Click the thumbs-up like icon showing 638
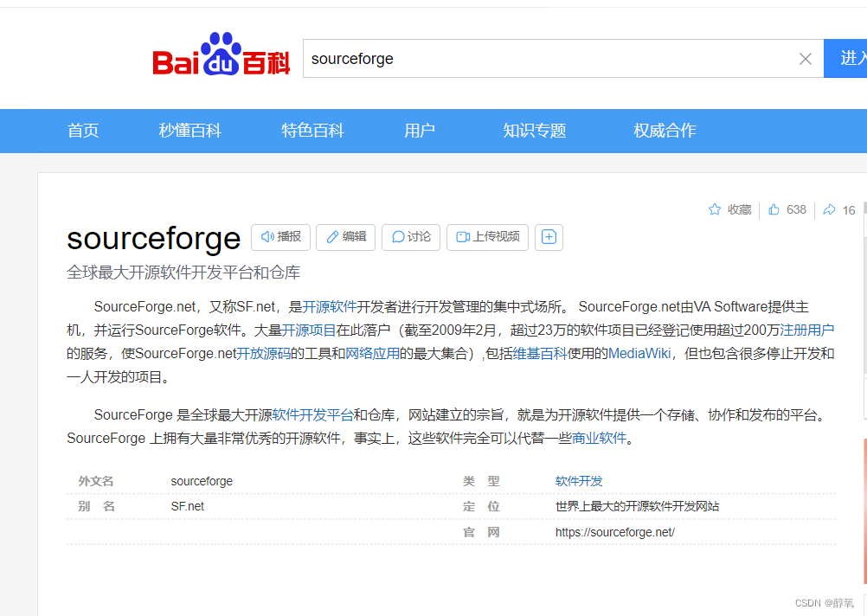 tap(774, 209)
